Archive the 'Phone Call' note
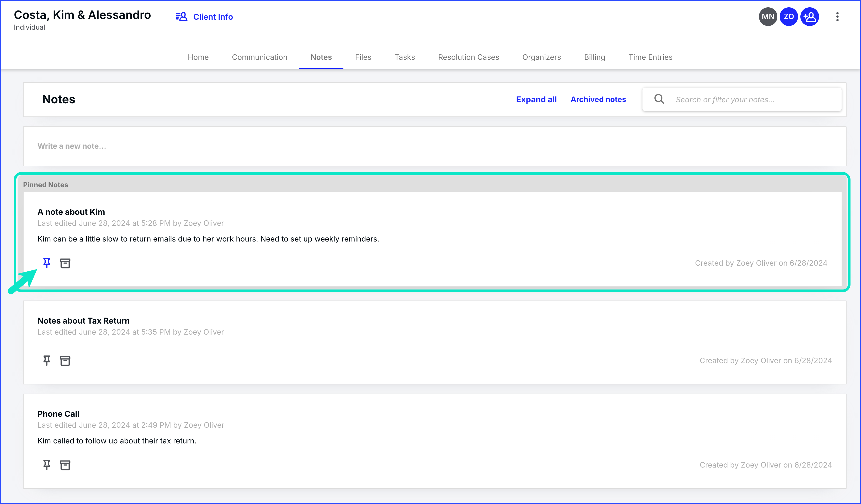861x504 pixels. (65, 465)
